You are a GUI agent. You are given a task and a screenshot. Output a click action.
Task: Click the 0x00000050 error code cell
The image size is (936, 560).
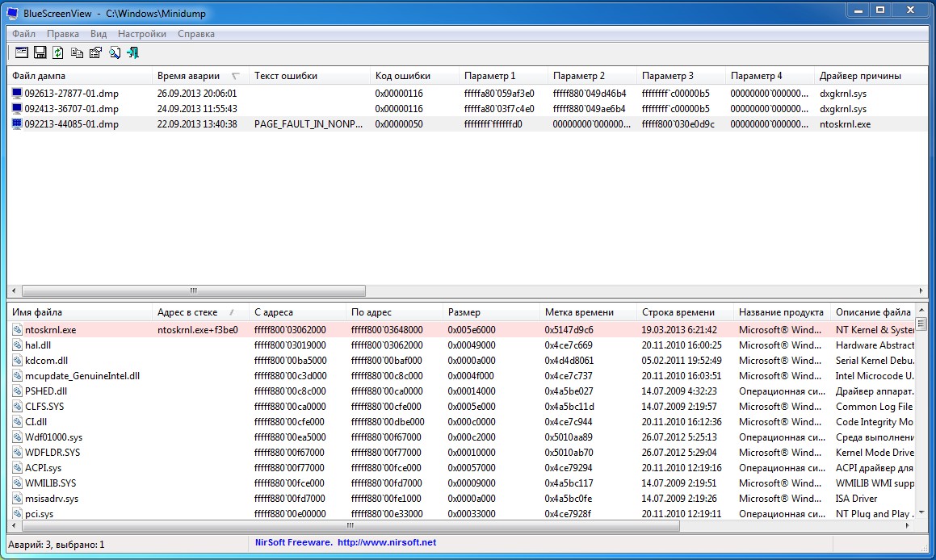pos(399,124)
